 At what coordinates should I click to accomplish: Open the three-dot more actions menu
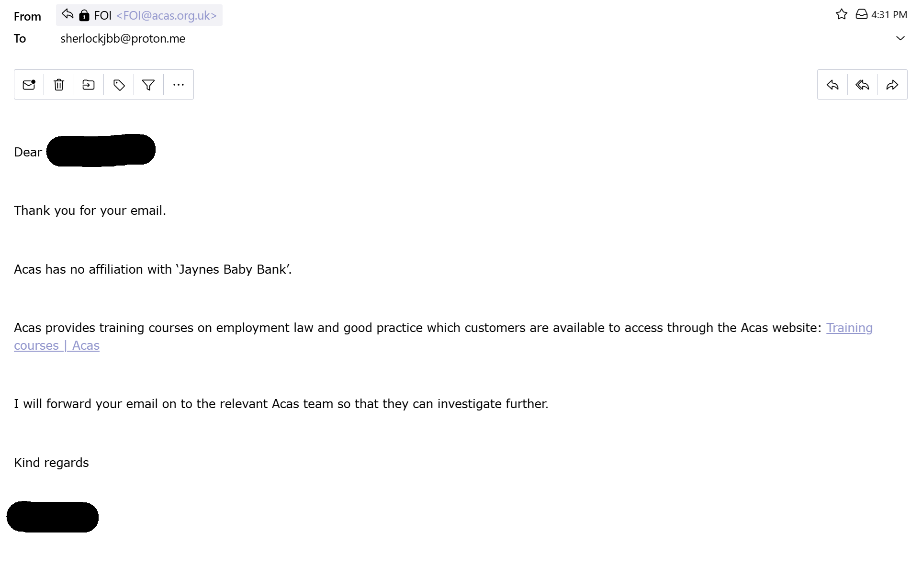point(179,85)
